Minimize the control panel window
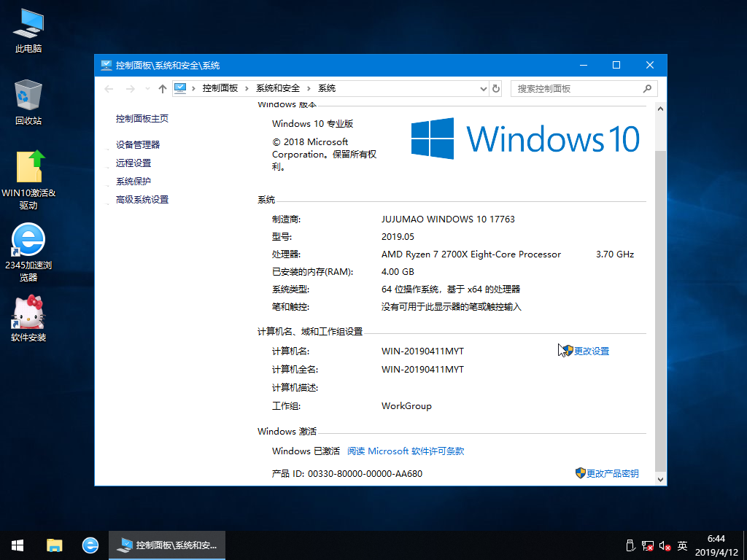Image resolution: width=747 pixels, height=560 pixels. pos(584,65)
